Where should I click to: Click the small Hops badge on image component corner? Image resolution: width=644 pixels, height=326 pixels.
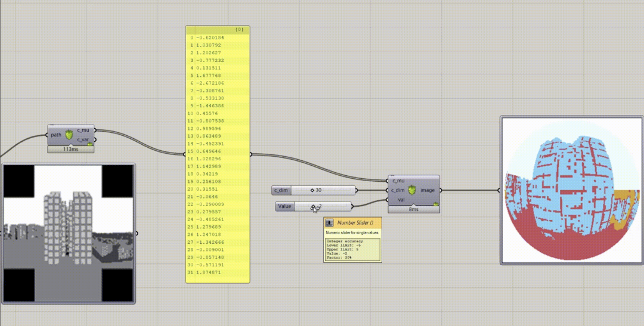[436, 204]
